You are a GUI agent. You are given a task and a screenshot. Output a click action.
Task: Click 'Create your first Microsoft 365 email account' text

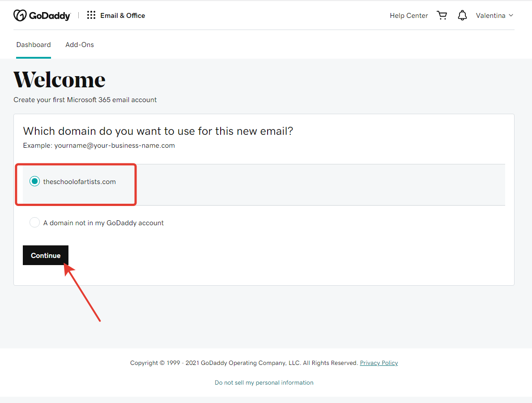[x=85, y=100]
